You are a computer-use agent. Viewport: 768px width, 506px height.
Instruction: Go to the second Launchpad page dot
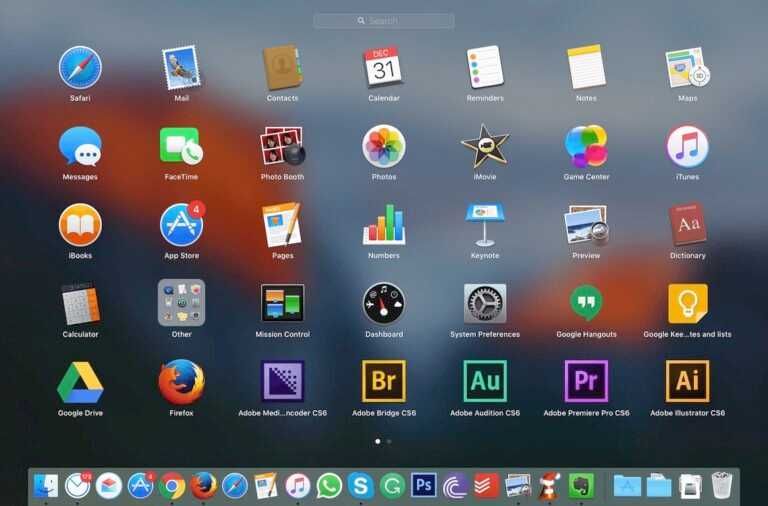coord(389,441)
